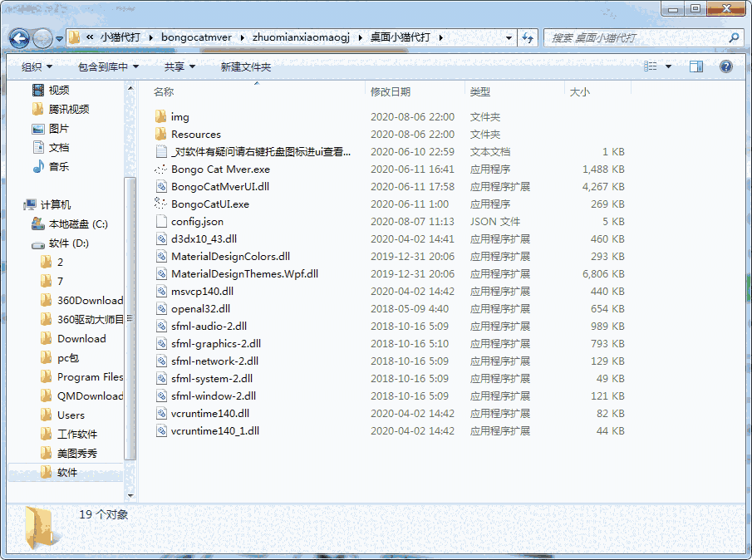This screenshot has width=752, height=560.
Task: Open the recent locations dropdown arrow beside Forward
Action: pos(60,38)
